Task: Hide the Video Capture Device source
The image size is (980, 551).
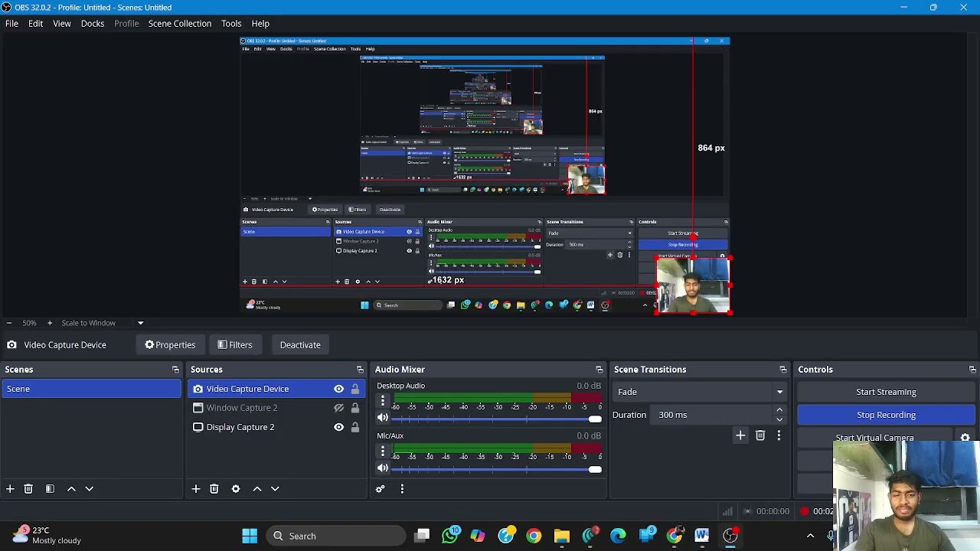Action: point(338,389)
